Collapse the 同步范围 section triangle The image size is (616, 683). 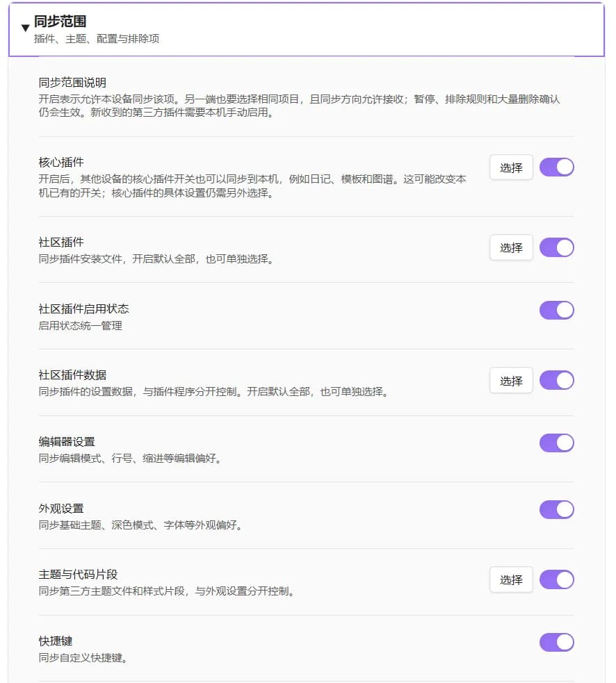[x=25, y=28]
